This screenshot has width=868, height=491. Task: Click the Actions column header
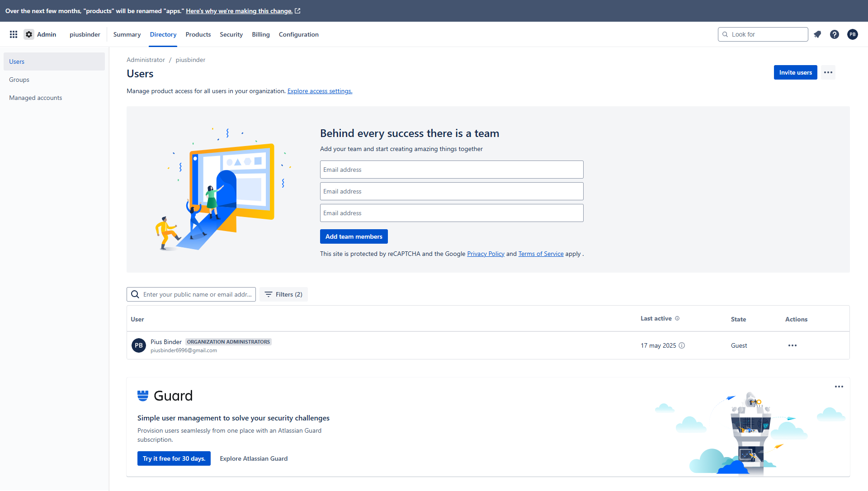796,319
